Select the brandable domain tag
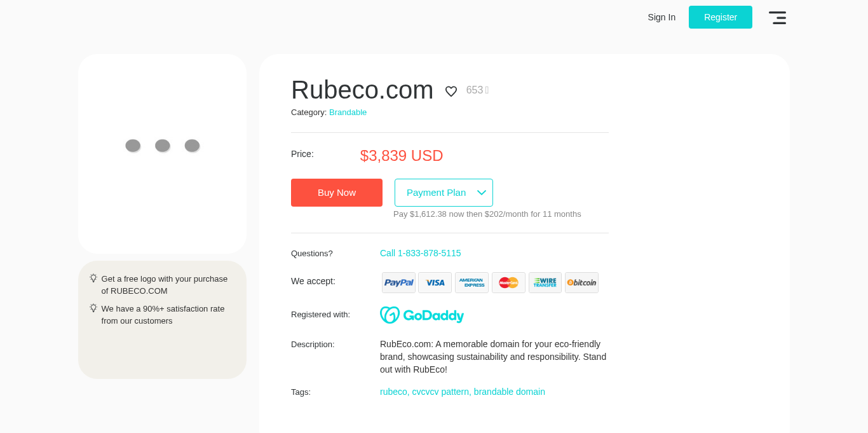Viewport: 868px width, 433px height. (x=510, y=392)
